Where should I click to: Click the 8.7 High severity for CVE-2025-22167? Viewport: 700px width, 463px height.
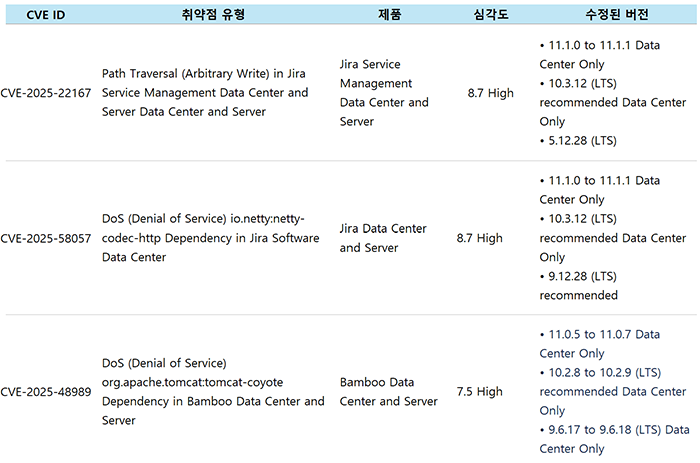pos(490,93)
